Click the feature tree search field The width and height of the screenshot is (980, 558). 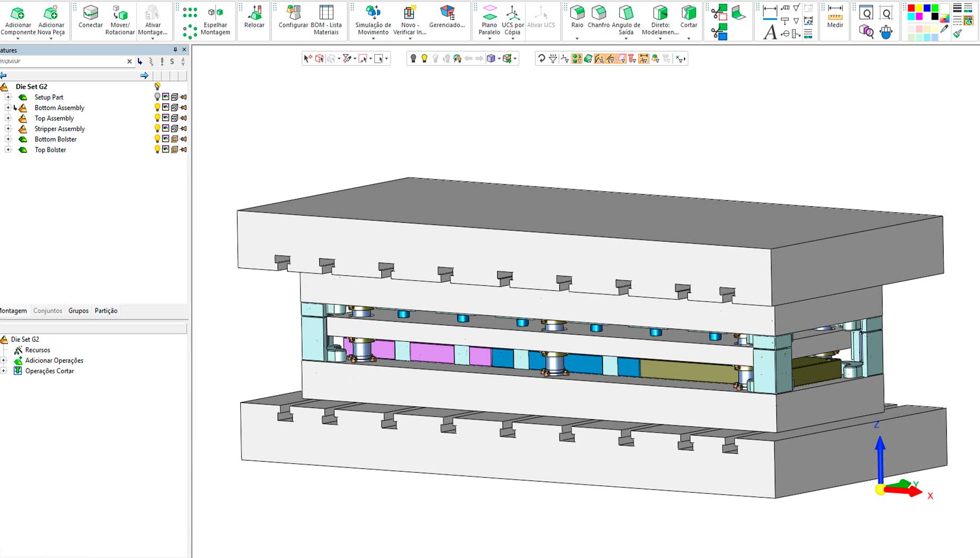tap(61, 61)
